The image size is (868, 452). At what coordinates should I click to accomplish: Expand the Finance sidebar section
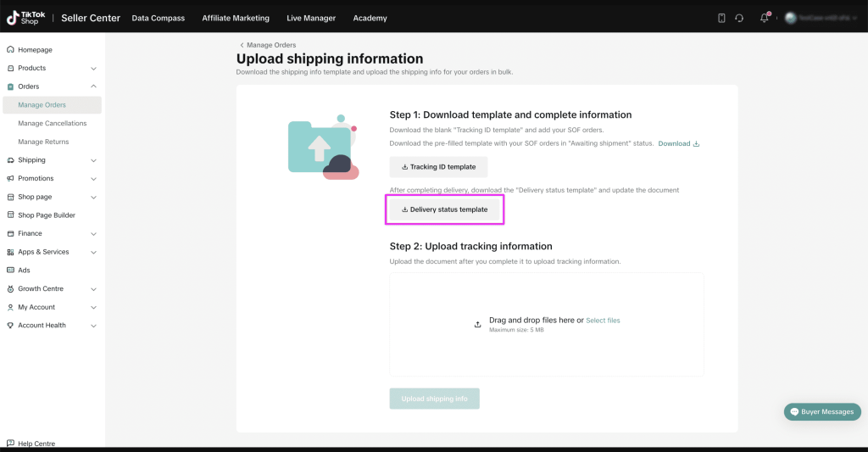point(93,233)
